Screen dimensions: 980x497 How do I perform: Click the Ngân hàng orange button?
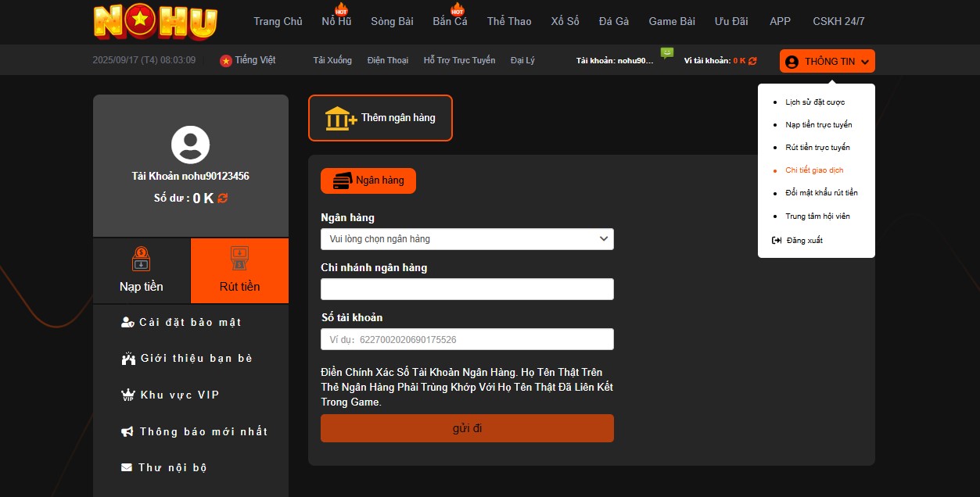click(368, 181)
